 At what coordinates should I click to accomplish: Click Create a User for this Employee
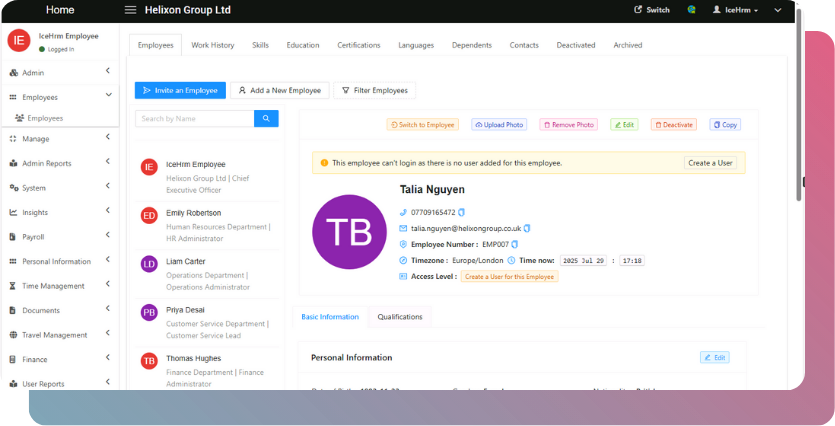coord(510,277)
